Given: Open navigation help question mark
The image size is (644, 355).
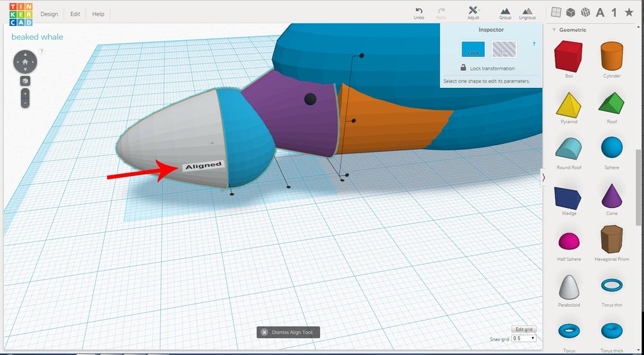Looking at the screenshot, I should 42,52.
